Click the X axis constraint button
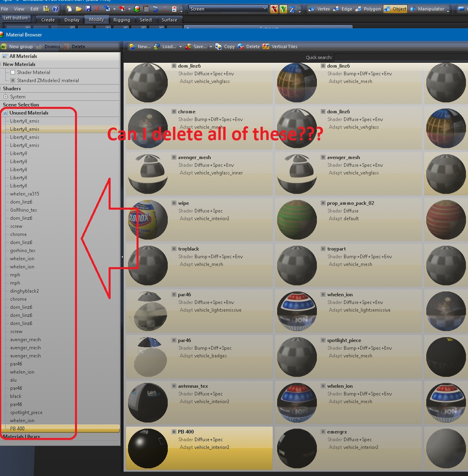 [x=274, y=9]
